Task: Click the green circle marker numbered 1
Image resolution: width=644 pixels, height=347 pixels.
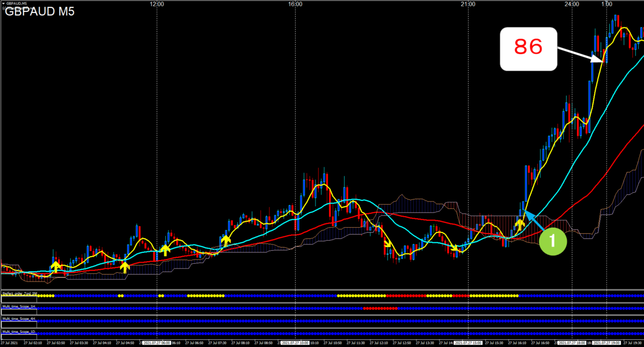Action: click(553, 241)
